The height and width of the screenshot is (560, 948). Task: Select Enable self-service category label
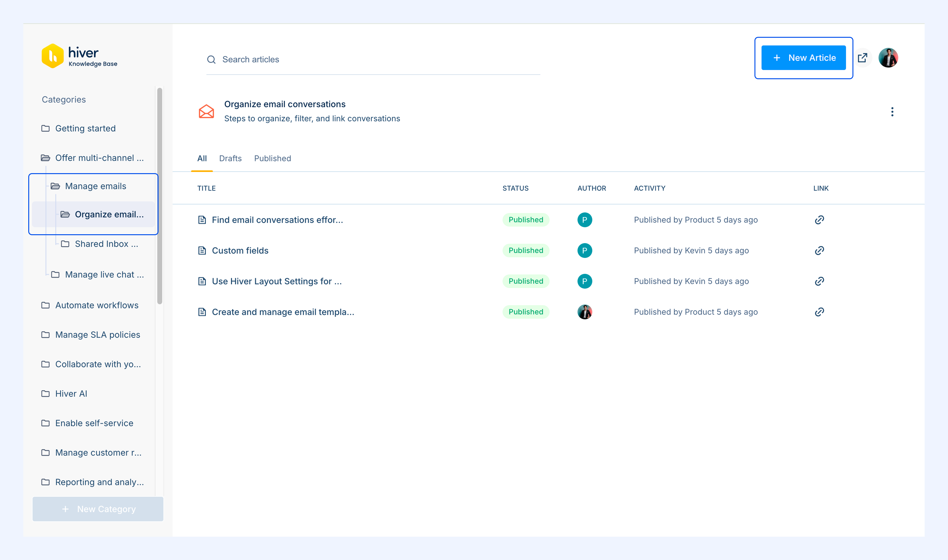[x=94, y=423]
